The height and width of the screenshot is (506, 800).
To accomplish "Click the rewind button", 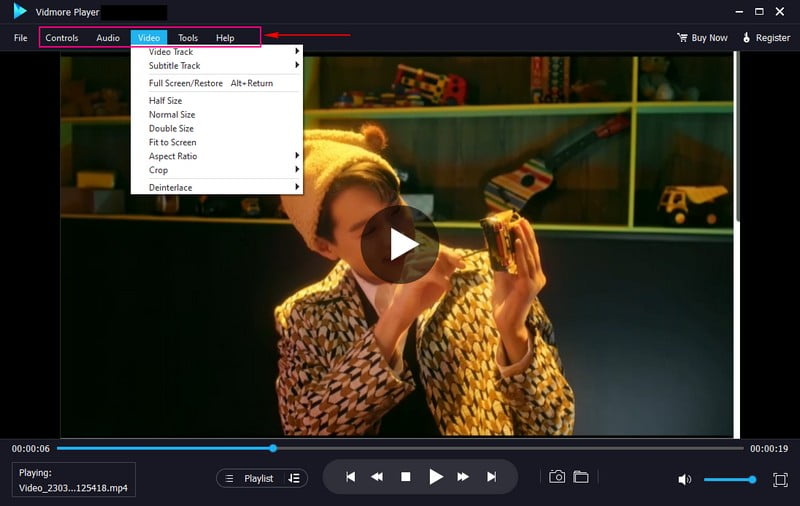I will [378, 478].
